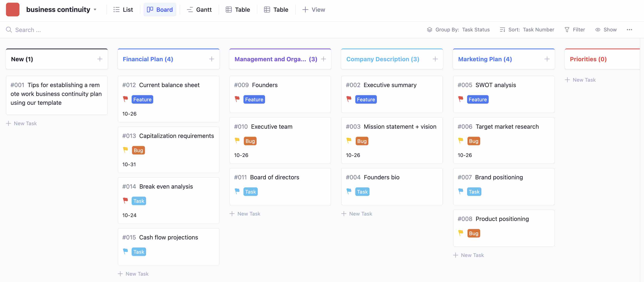The image size is (644, 282).
Task: Select the Board view icon
Action: pos(150,9)
